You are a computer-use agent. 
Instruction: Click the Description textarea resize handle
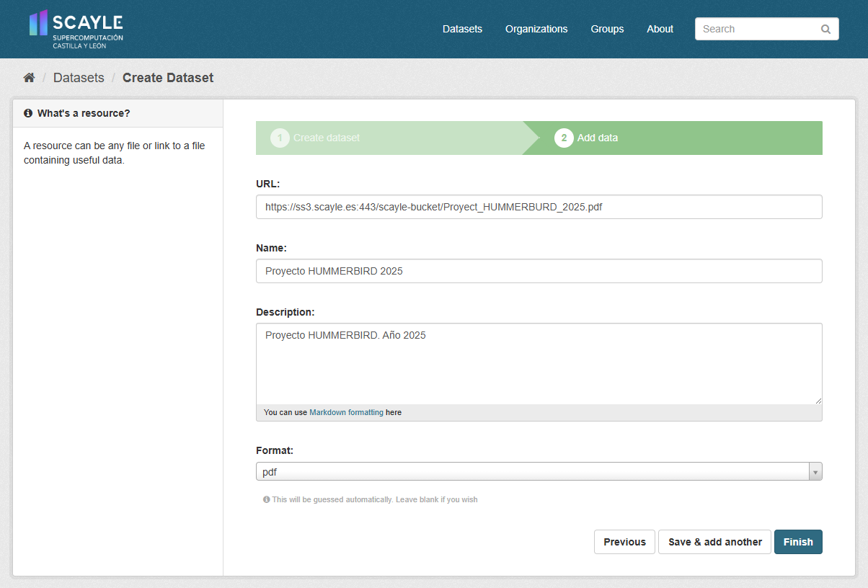[818, 400]
